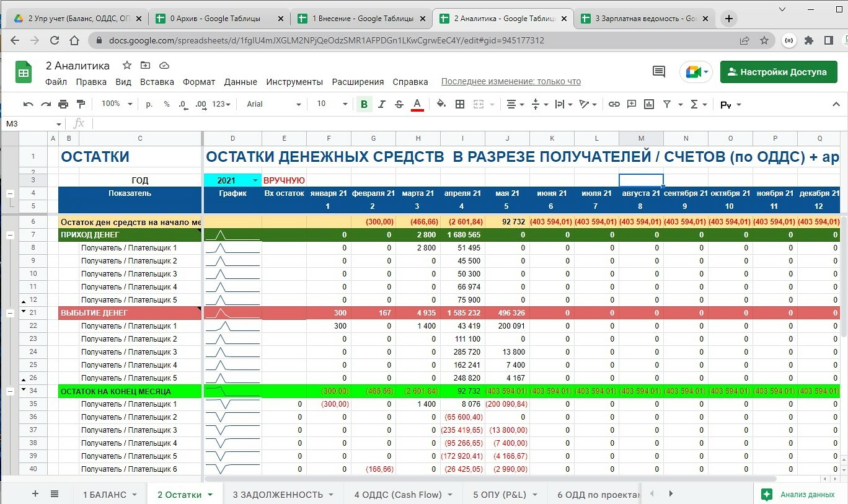
Task: Collapse the ВЫБЫТИЕ ДЕНЕГ row group
Action: pyautogui.click(x=11, y=313)
